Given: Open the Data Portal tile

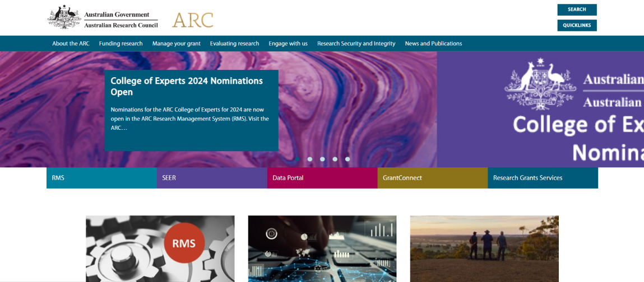Looking at the screenshot, I should tap(322, 178).
